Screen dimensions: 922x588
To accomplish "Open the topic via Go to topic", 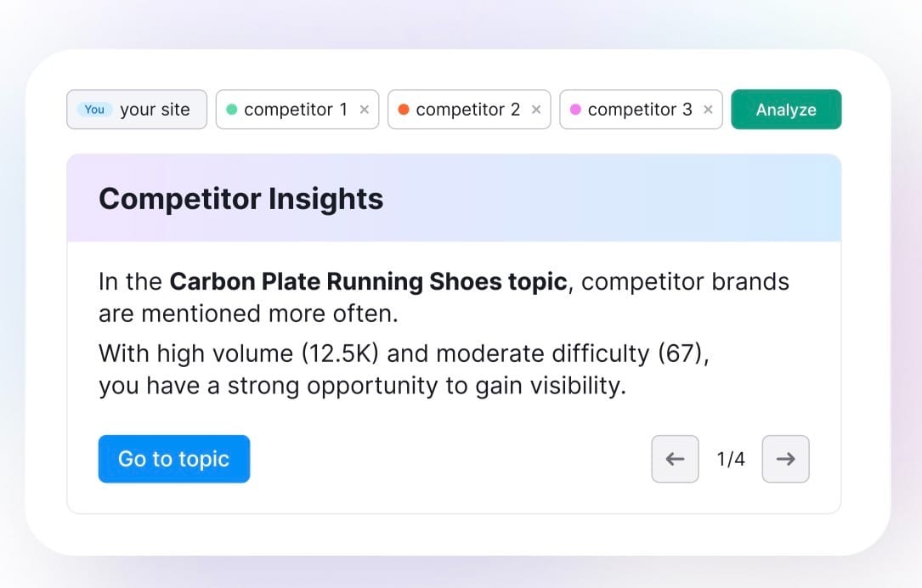I will [x=173, y=459].
